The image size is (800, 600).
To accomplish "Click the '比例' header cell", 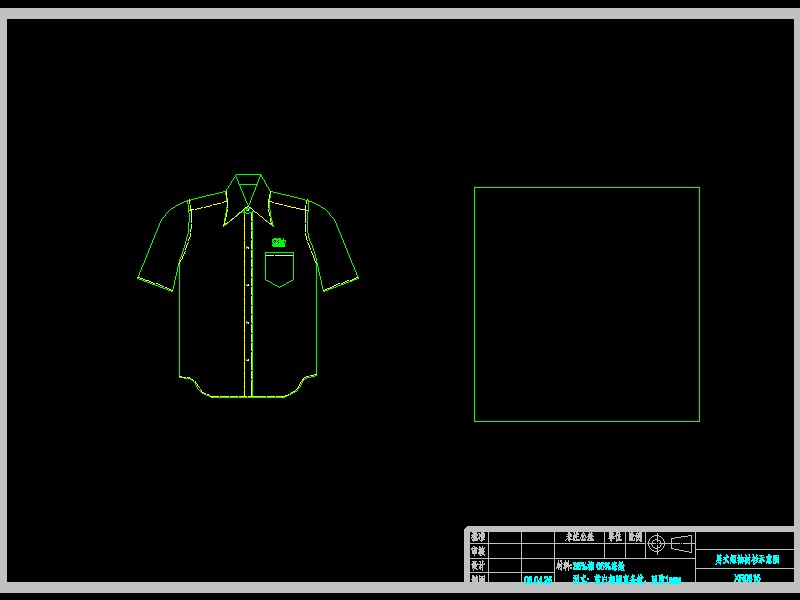I will point(635,537).
